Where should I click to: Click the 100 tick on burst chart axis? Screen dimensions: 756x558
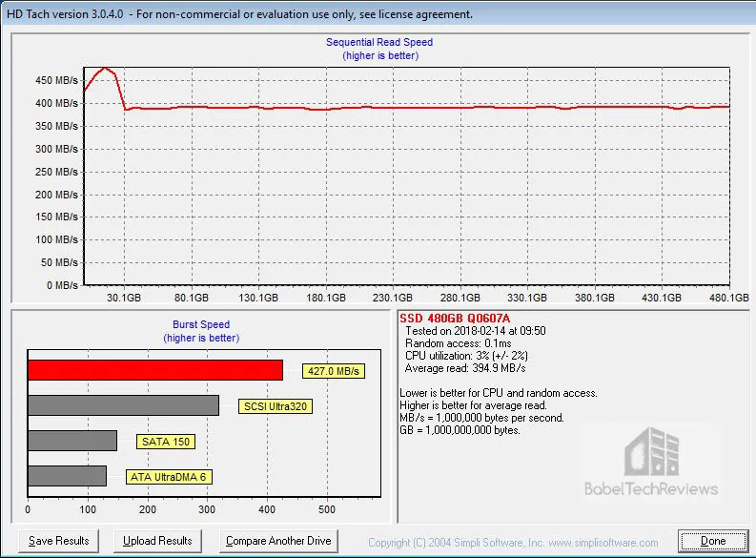tap(88, 509)
